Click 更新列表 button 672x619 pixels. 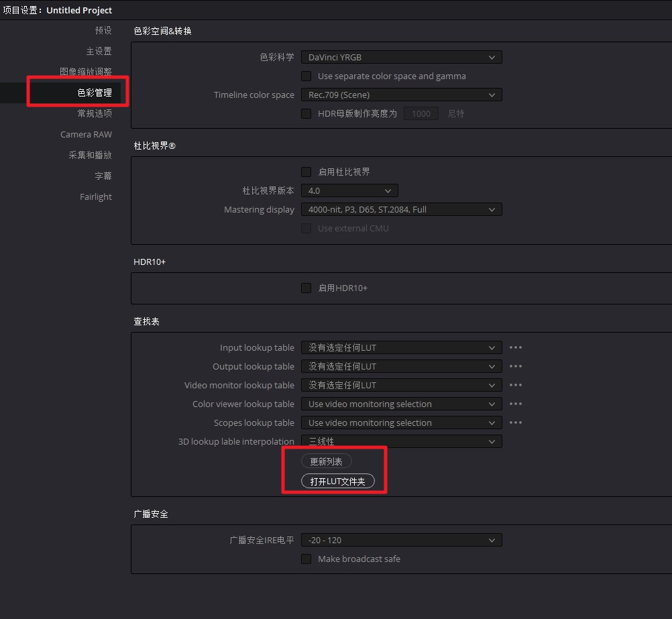click(326, 461)
